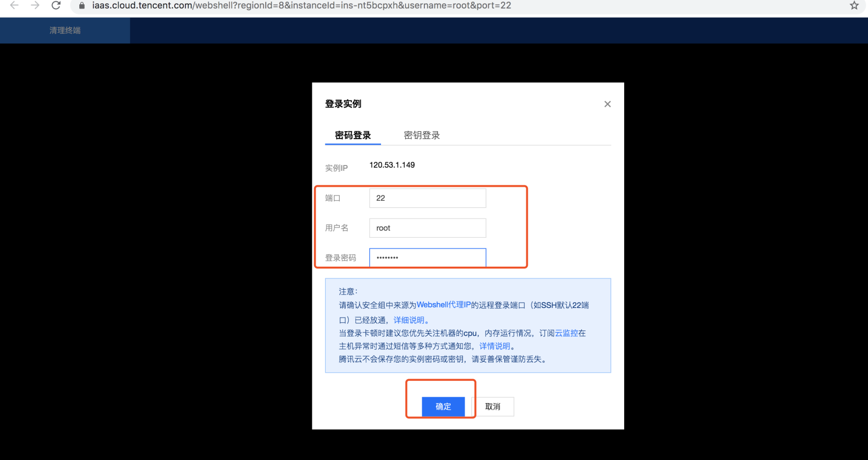
Task: Click the 端口 label
Action: (x=333, y=198)
